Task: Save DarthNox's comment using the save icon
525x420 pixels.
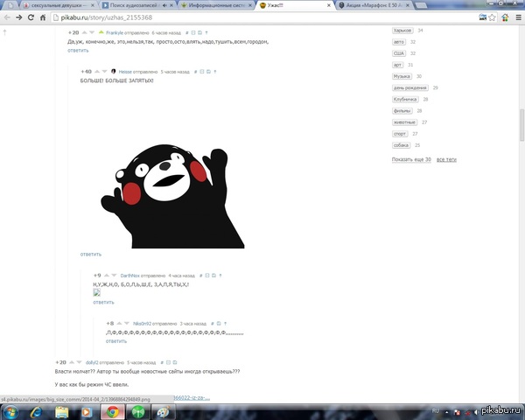Action: coord(214,276)
